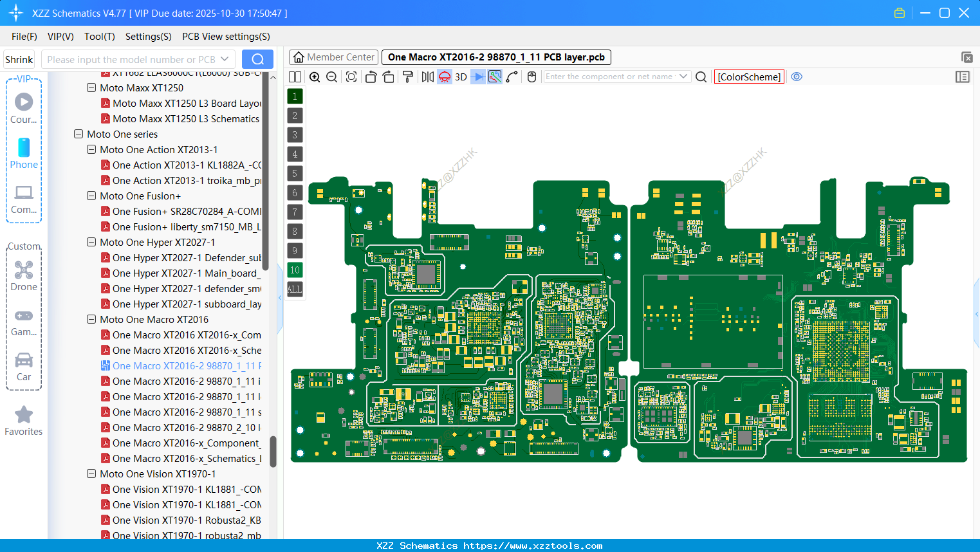
Task: Toggle the eye visibility icon
Action: tap(797, 77)
